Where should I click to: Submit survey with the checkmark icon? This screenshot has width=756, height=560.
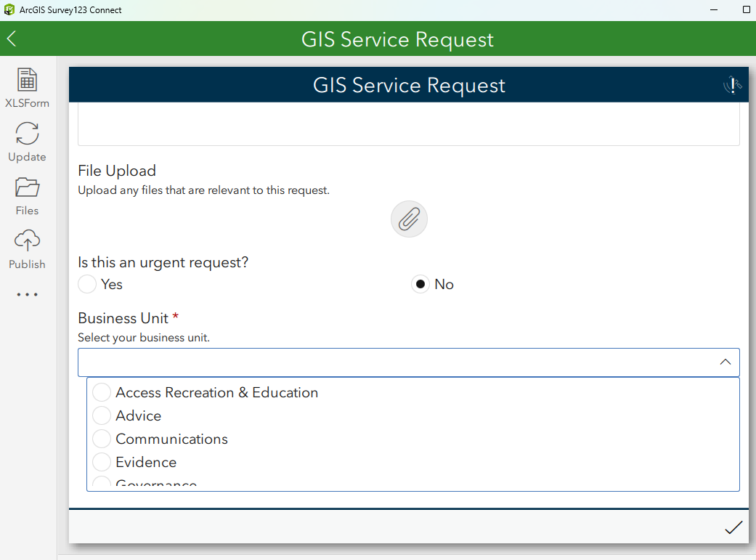pos(733,527)
